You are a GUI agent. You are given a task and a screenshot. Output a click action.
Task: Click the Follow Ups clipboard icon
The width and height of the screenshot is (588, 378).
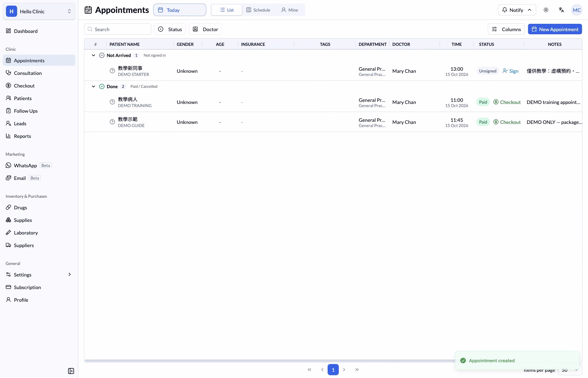point(8,111)
